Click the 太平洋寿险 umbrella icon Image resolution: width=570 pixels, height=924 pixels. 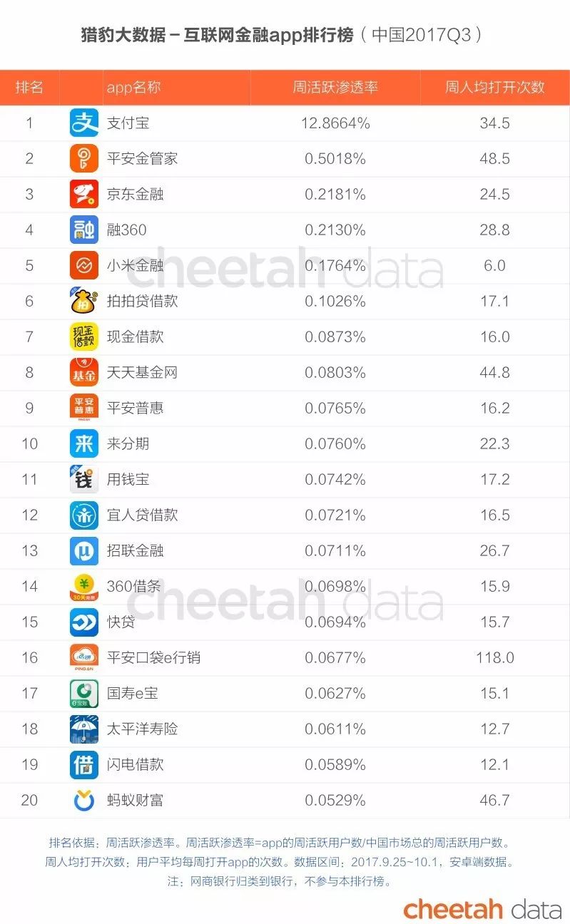(84, 729)
